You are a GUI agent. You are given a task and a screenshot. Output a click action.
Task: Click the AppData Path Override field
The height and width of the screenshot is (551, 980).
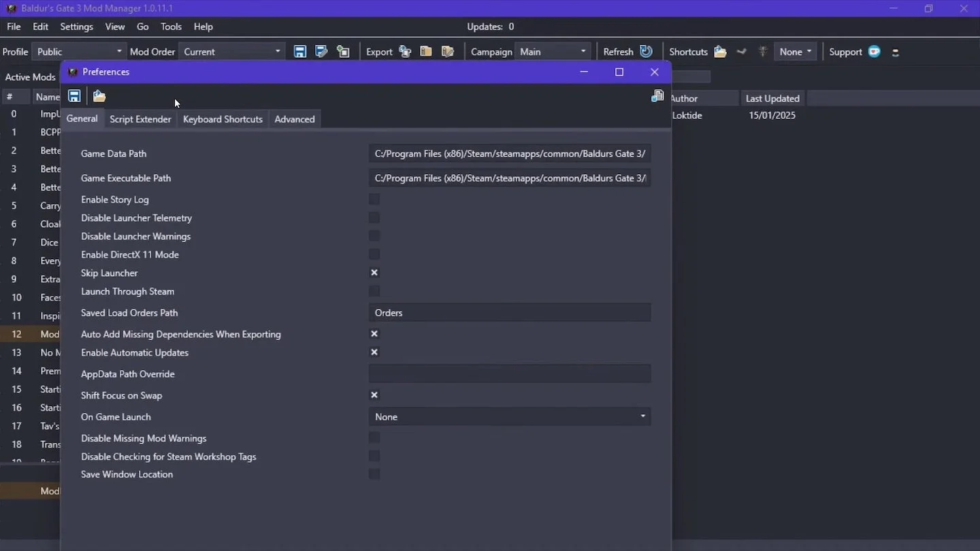[510, 373]
